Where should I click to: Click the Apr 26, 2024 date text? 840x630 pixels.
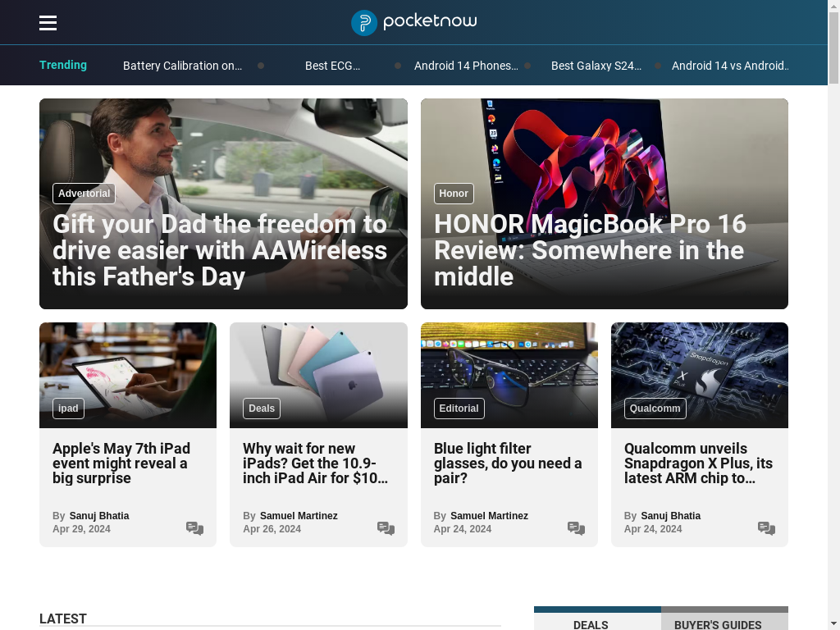pyautogui.click(x=272, y=529)
